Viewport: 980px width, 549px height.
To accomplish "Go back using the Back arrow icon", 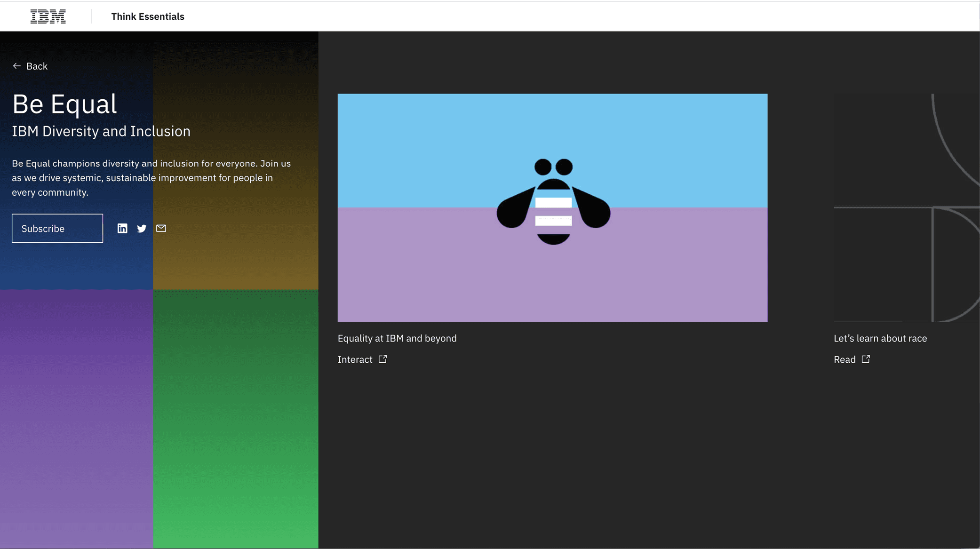I will click(16, 66).
